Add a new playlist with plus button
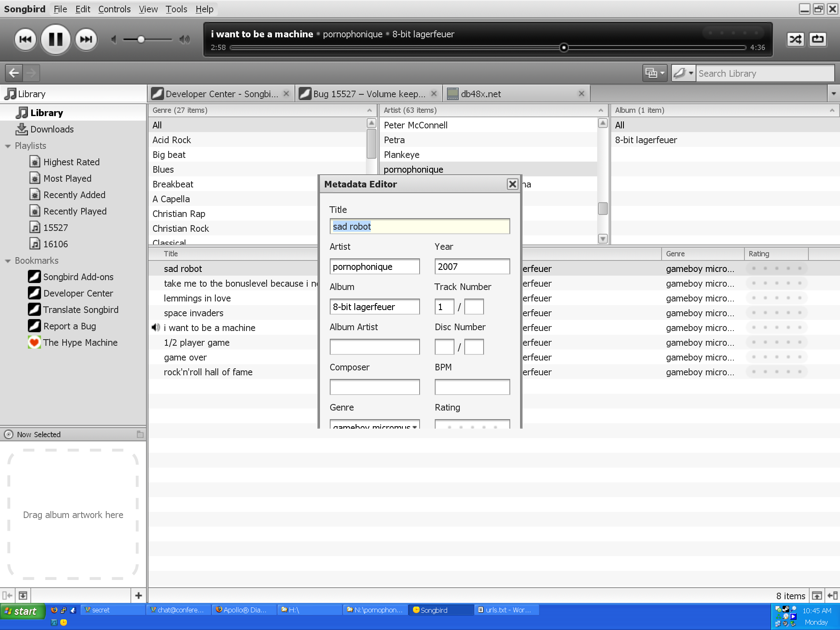 pyautogui.click(x=138, y=596)
